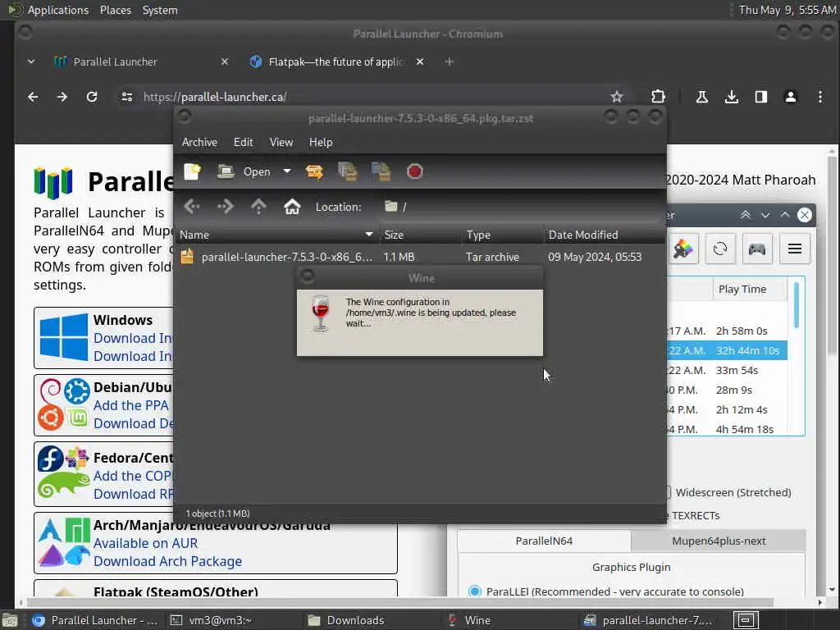Click the clock in the top panel
Screen dimensions: 840x630
coord(787,10)
